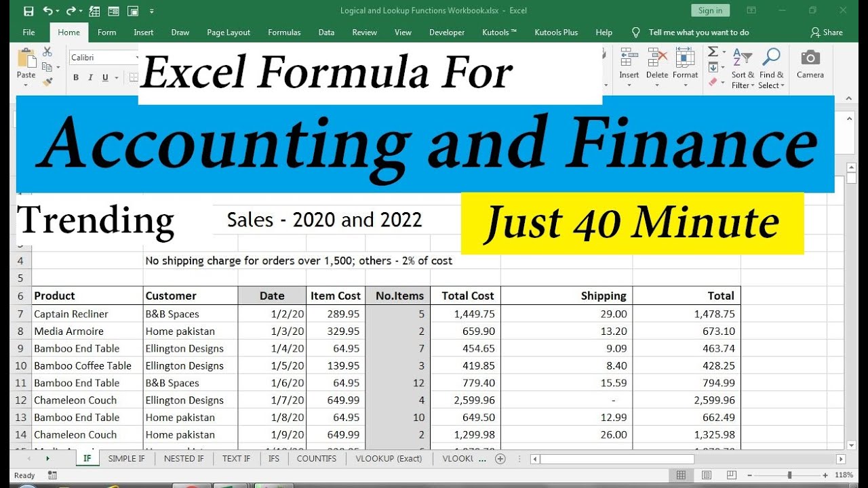Open the Kutools Plus ribbon tab
Image resolution: width=868 pixels, height=488 pixels.
tap(556, 33)
